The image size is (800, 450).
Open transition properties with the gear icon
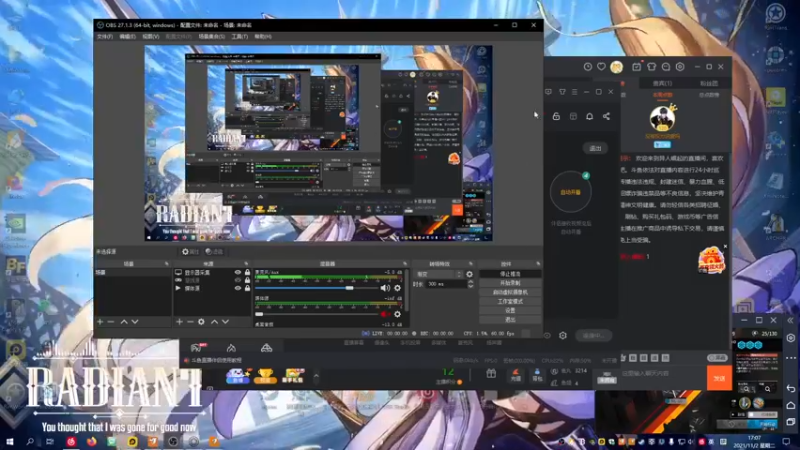click(x=469, y=274)
